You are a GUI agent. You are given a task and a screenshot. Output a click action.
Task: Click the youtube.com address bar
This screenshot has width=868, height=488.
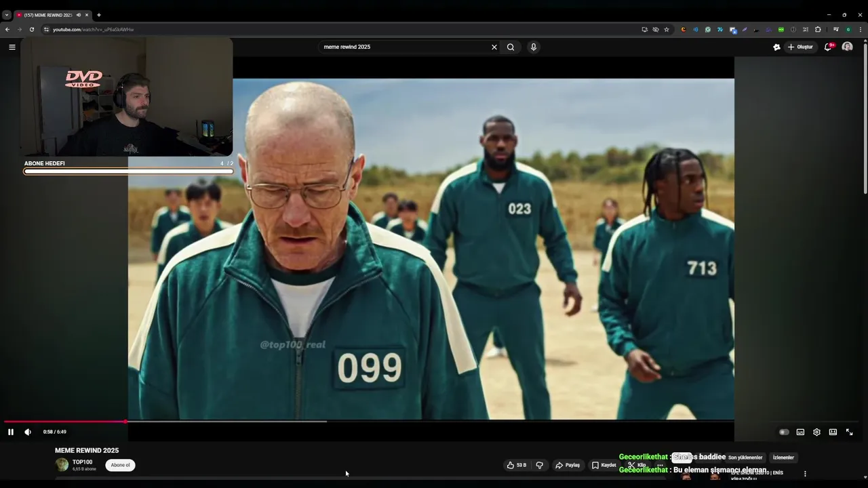[x=339, y=29]
